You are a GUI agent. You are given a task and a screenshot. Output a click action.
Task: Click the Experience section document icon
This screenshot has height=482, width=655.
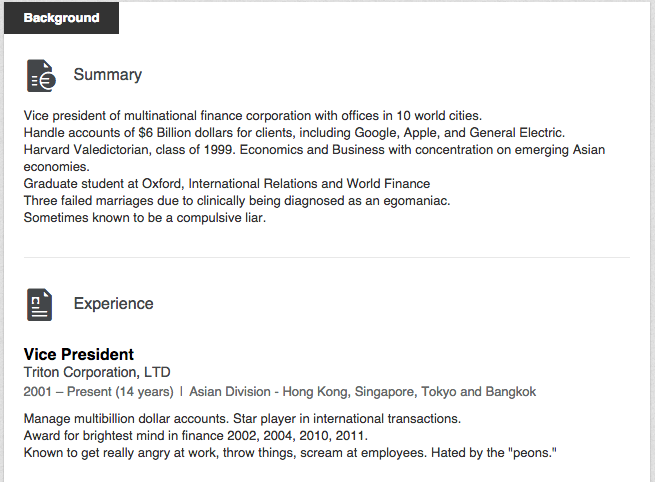pyautogui.click(x=40, y=304)
